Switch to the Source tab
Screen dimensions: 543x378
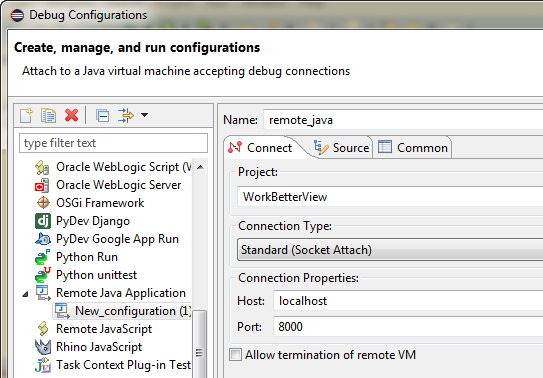pos(341,148)
